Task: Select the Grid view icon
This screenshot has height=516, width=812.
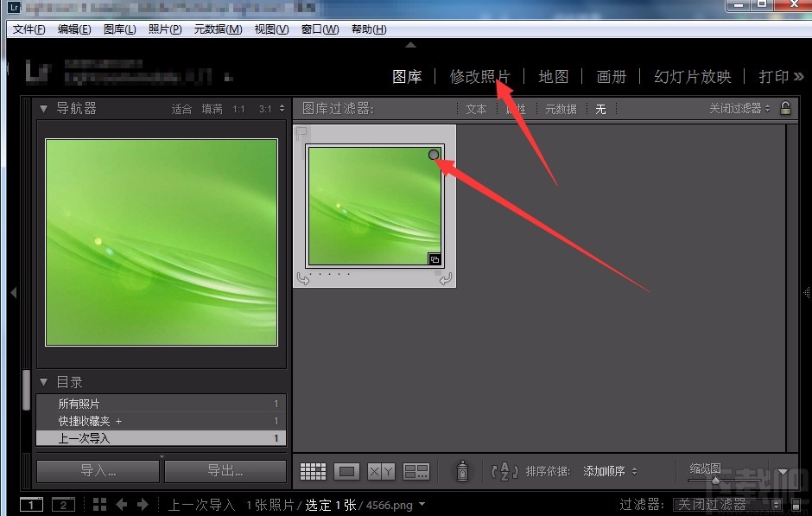Action: pyautogui.click(x=313, y=471)
